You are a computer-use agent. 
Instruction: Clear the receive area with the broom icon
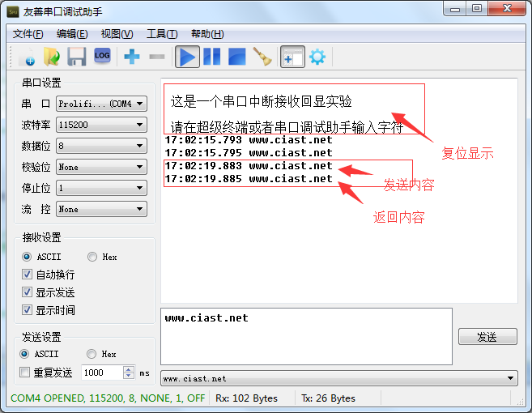click(262, 57)
